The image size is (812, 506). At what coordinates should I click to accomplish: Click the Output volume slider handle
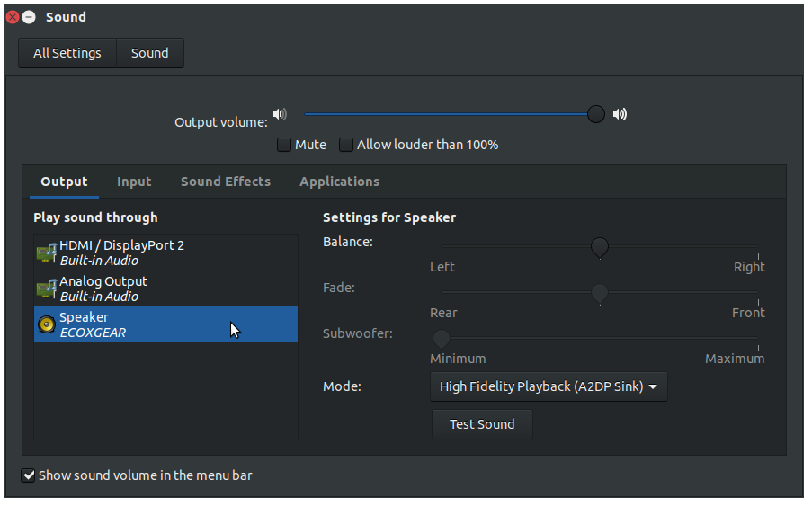596,114
